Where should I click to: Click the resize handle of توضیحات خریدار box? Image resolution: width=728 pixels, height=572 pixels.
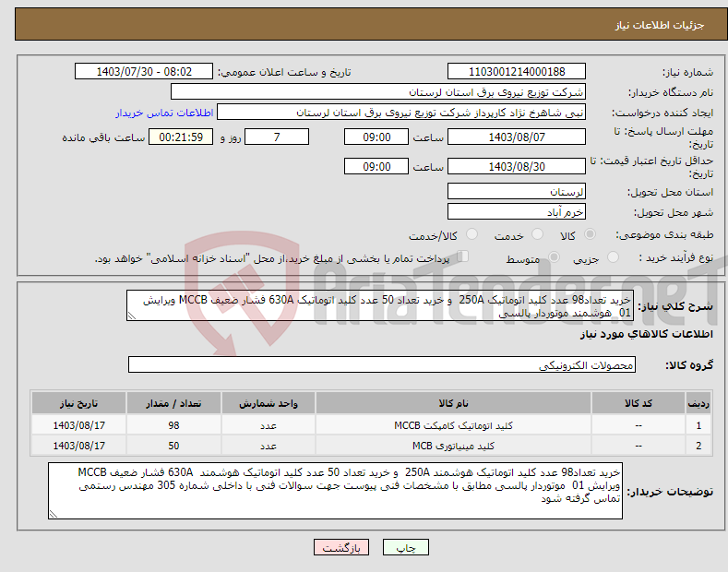pyautogui.click(x=53, y=514)
